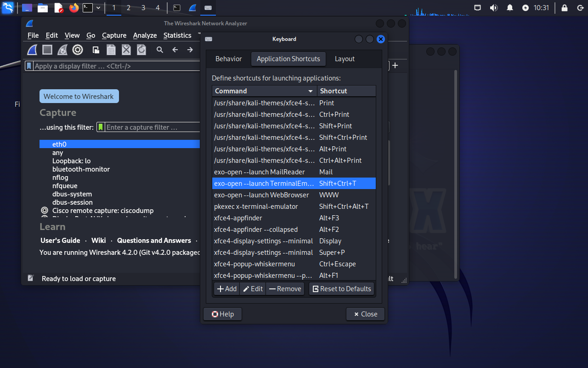Image resolution: width=588 pixels, height=368 pixels.
Task: Add a new application shortcut
Action: (x=227, y=289)
